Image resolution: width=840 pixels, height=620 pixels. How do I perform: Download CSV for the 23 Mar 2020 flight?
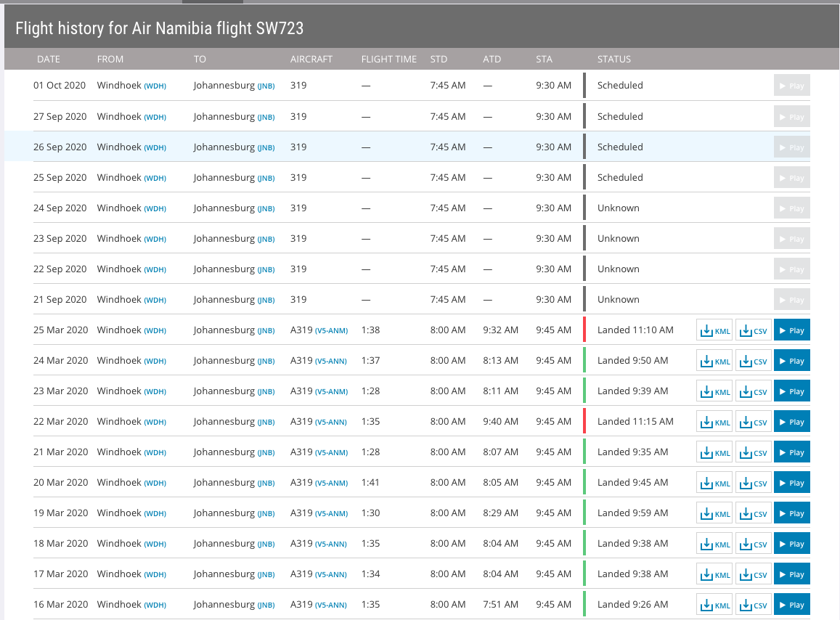coord(753,391)
